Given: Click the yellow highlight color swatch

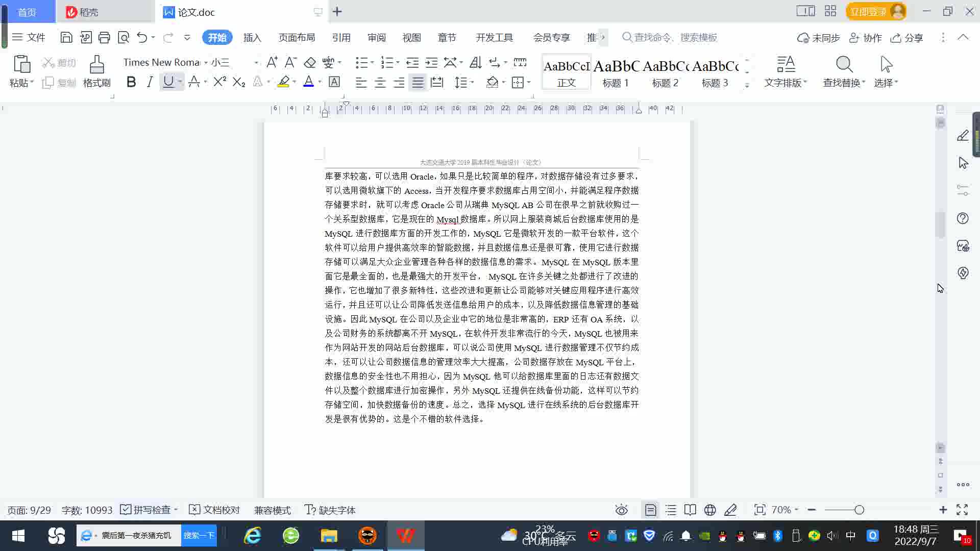Looking at the screenshot, I should (x=283, y=82).
